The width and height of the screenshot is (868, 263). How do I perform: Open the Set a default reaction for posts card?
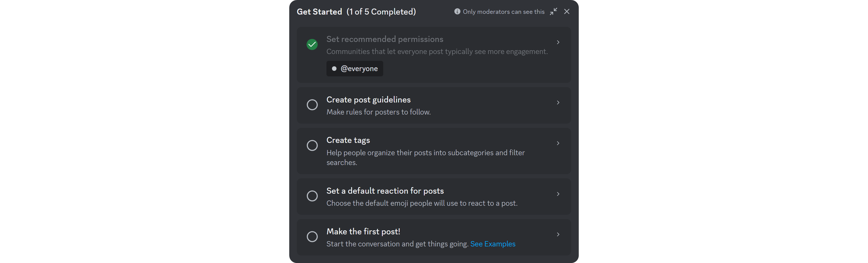[434, 196]
